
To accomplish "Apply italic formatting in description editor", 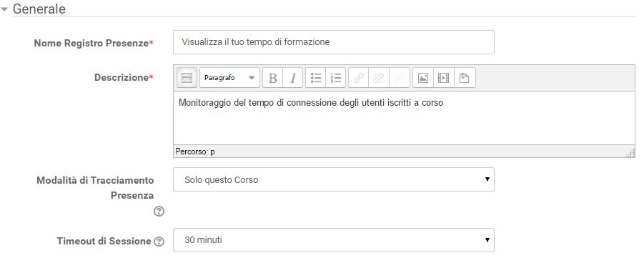I will coord(293,78).
